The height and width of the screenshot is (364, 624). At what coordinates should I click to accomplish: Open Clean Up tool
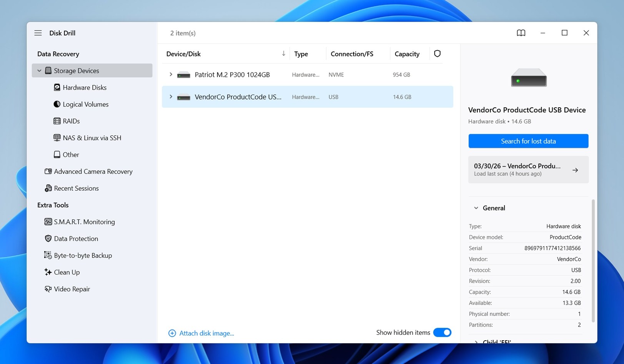click(67, 272)
